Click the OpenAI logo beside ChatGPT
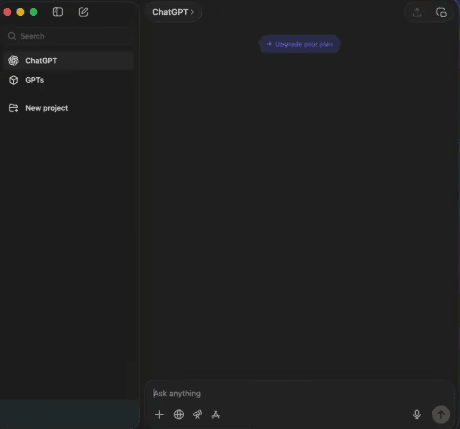The height and width of the screenshot is (429, 460). tap(13, 61)
